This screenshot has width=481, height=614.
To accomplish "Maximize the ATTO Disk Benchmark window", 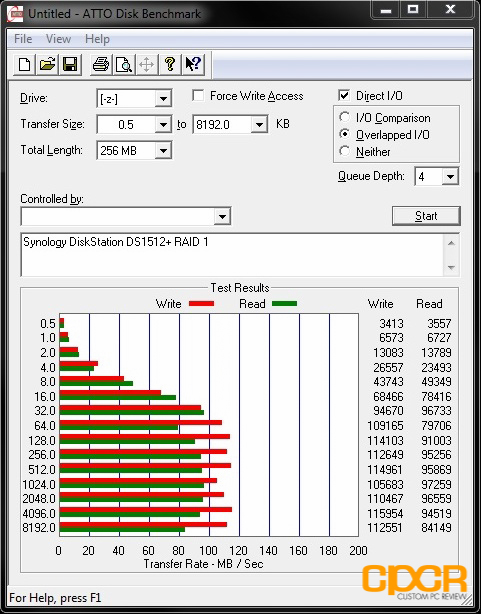I will [413, 10].
